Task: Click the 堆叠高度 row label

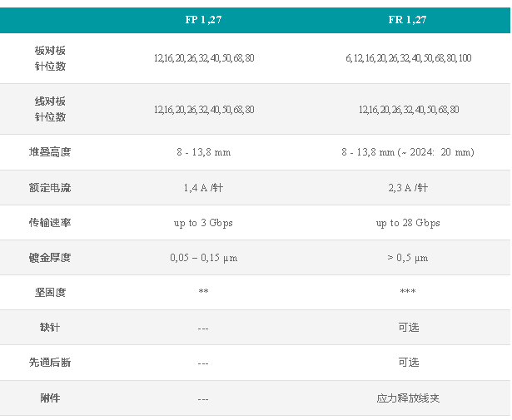Action: 50,152
